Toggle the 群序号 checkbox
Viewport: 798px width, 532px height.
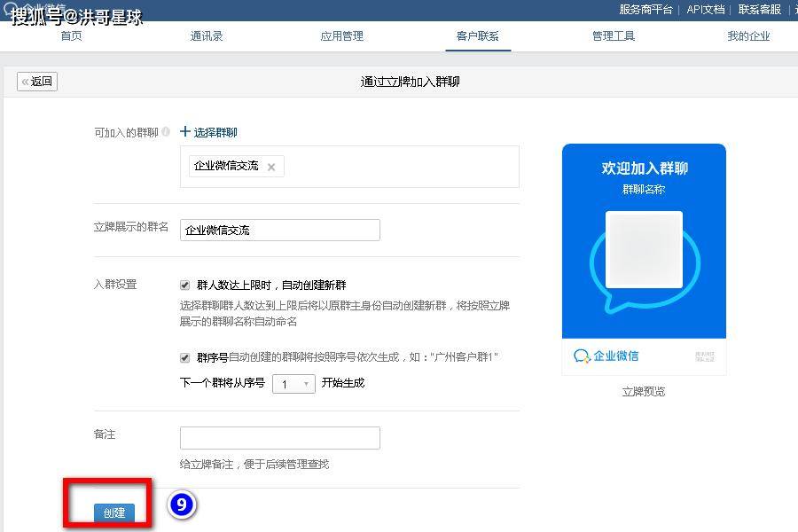point(184,357)
